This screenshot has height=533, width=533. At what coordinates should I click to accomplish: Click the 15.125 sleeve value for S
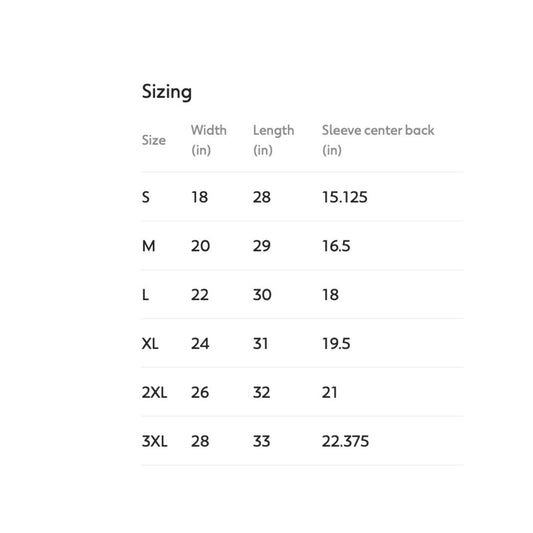[x=345, y=197]
